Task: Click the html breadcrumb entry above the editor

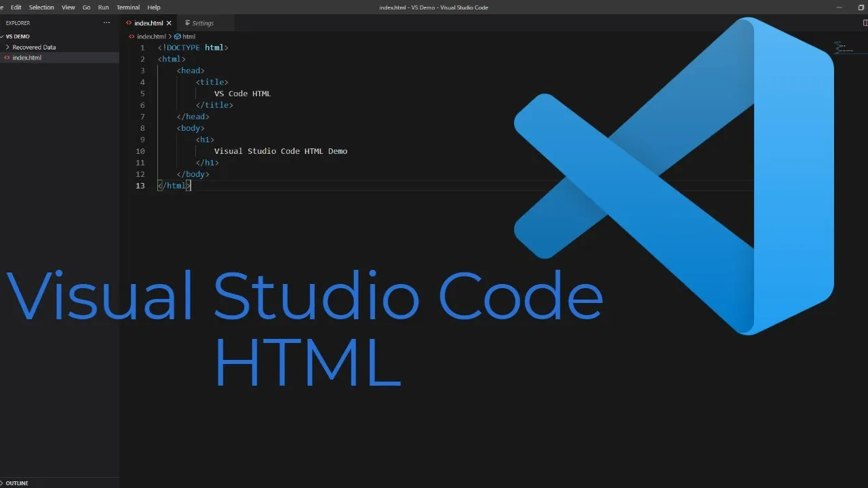Action: click(189, 36)
